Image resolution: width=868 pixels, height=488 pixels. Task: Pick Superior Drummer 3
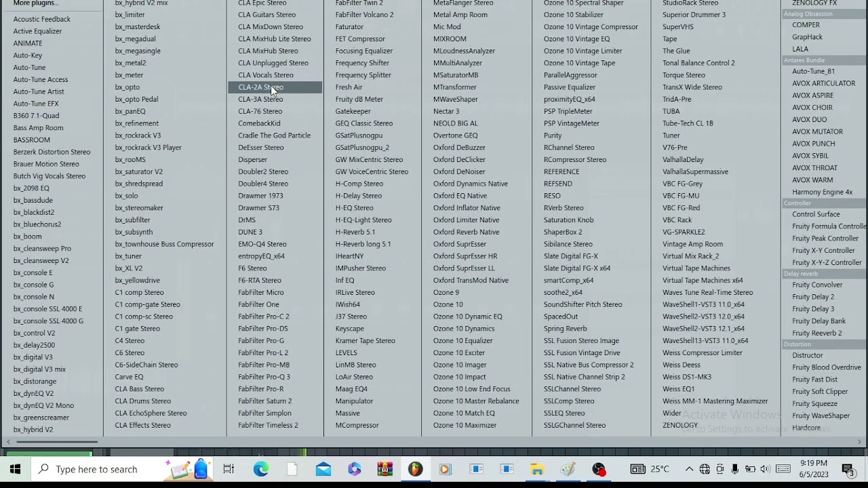(x=694, y=14)
